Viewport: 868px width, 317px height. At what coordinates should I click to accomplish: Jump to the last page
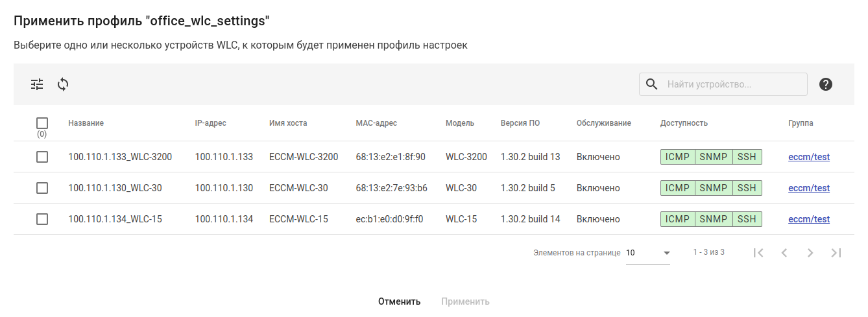coord(836,253)
